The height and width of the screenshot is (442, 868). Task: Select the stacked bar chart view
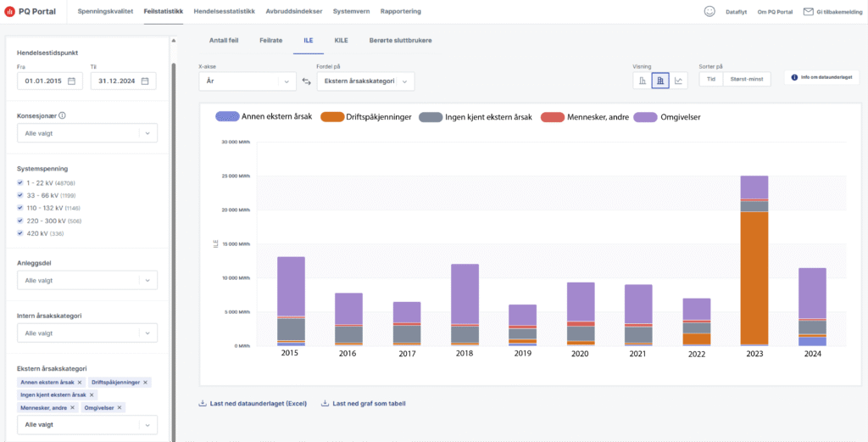(x=660, y=80)
